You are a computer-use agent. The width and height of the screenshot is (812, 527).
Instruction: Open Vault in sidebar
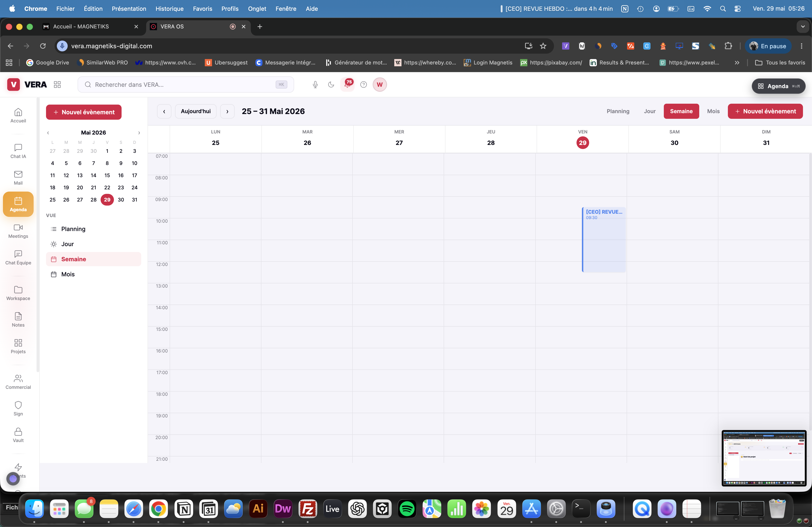(18, 435)
